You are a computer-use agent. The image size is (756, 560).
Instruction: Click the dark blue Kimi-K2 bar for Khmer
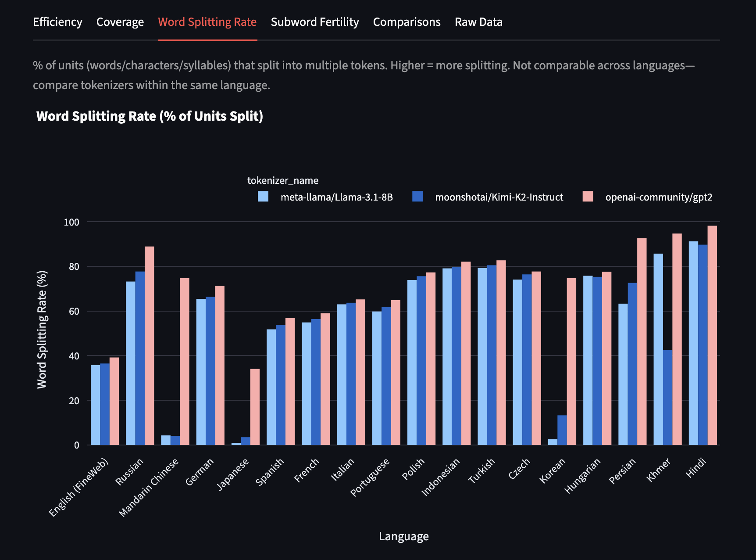click(667, 397)
